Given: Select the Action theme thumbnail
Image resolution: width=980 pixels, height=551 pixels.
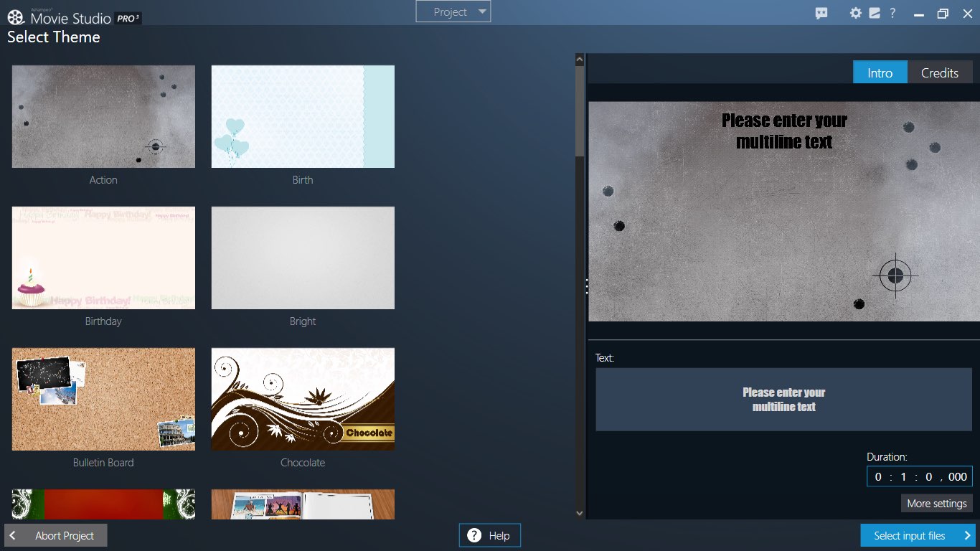Looking at the screenshot, I should 103,117.
